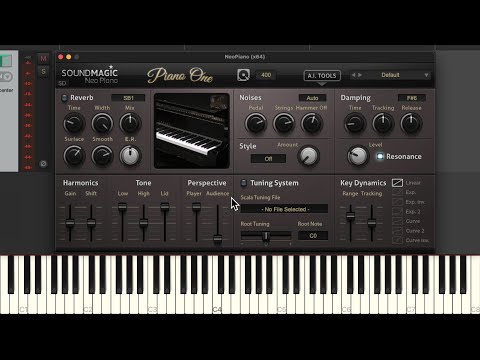Click the Reverb Smooth knob
The width and height of the screenshot is (480, 360).
[x=102, y=156]
